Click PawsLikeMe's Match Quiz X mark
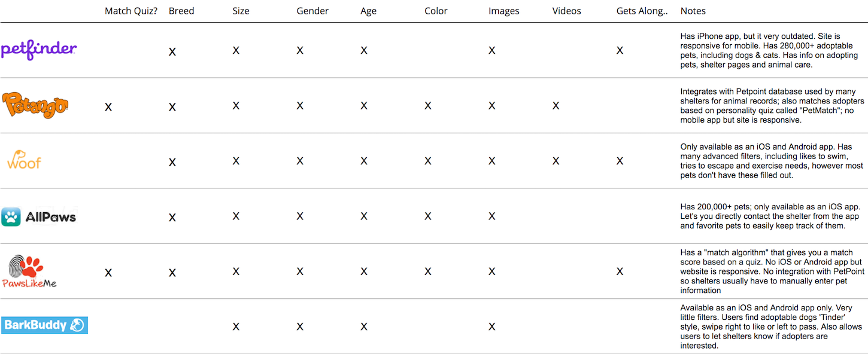Image resolution: width=868 pixels, height=354 pixels. coord(108,273)
